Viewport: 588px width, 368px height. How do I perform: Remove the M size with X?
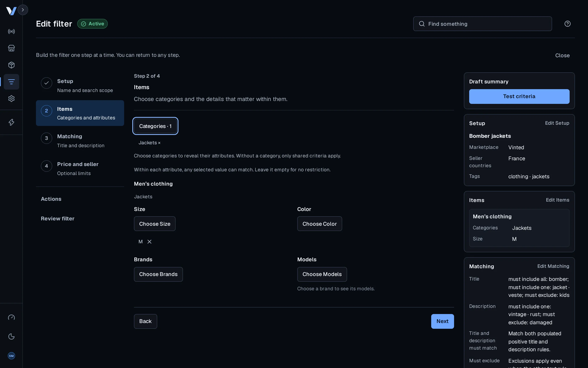pos(149,242)
